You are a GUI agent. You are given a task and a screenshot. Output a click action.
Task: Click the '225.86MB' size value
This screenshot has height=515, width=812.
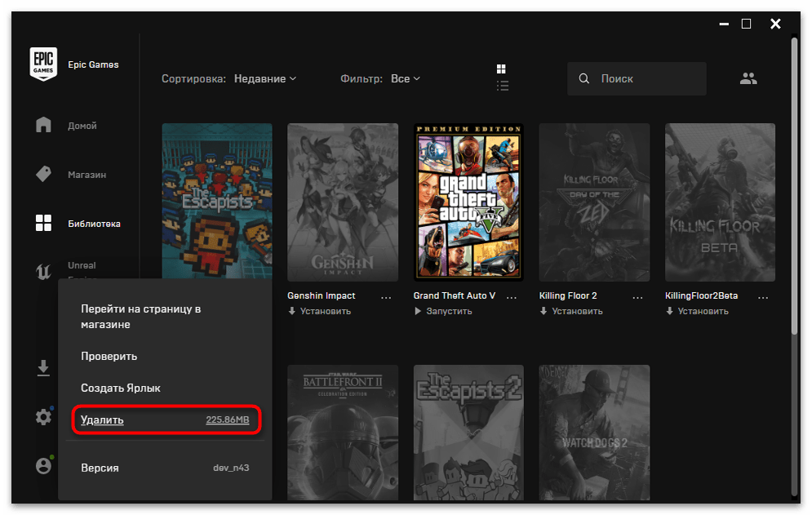pos(228,420)
